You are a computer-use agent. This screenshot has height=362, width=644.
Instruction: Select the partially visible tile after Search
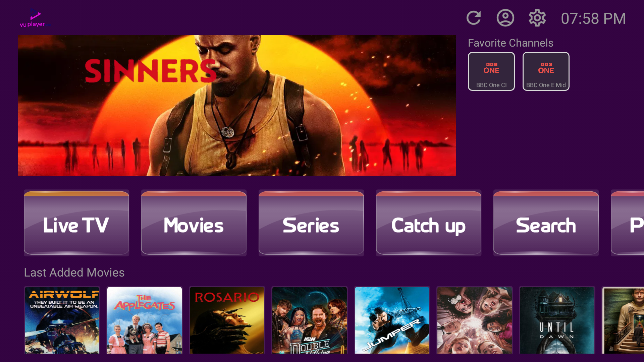pyautogui.click(x=628, y=223)
